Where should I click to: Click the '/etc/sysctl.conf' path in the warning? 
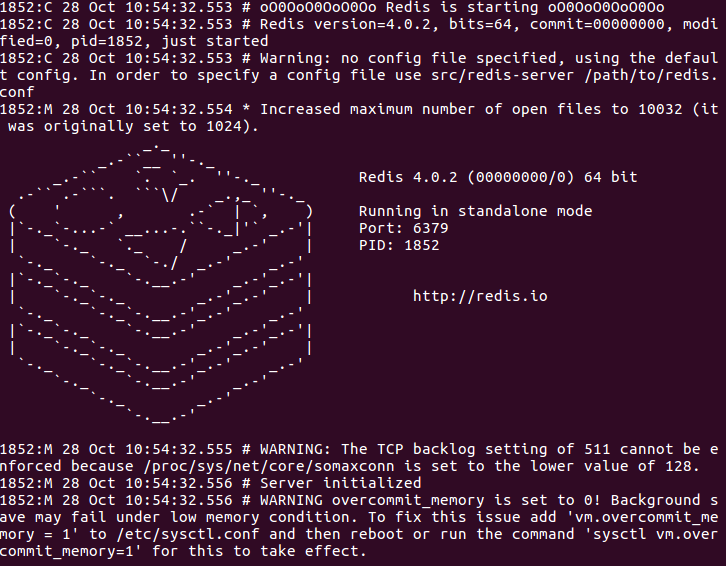[188, 534]
